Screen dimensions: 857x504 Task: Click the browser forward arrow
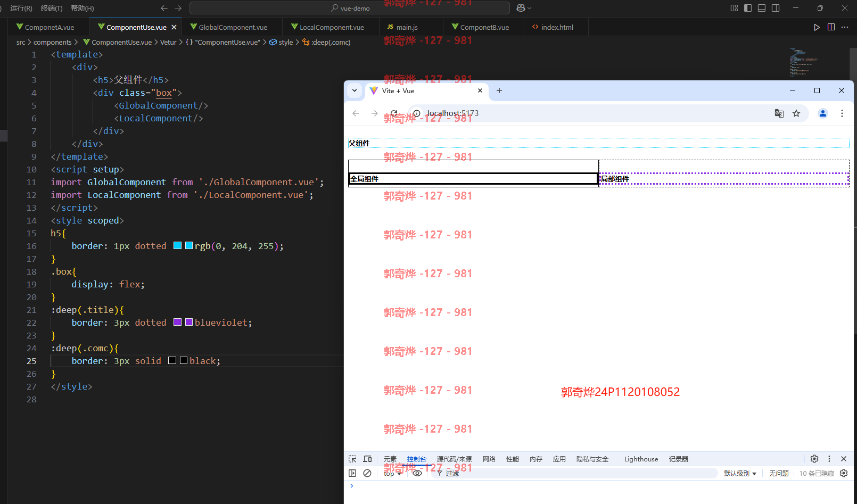(x=375, y=113)
